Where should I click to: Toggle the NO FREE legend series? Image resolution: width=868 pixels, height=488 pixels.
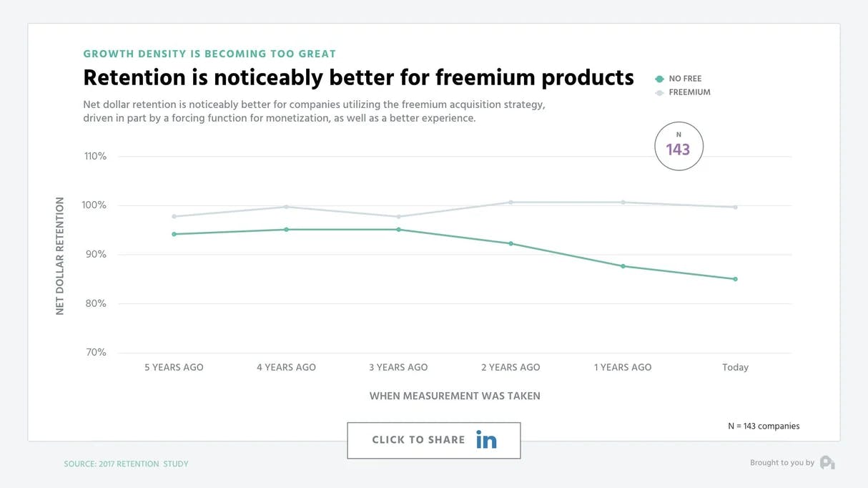[685, 79]
